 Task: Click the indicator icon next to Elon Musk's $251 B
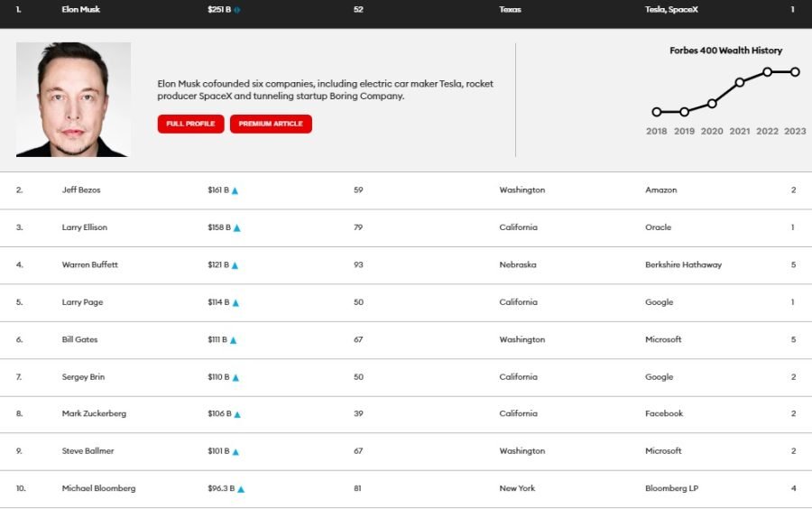point(237,10)
